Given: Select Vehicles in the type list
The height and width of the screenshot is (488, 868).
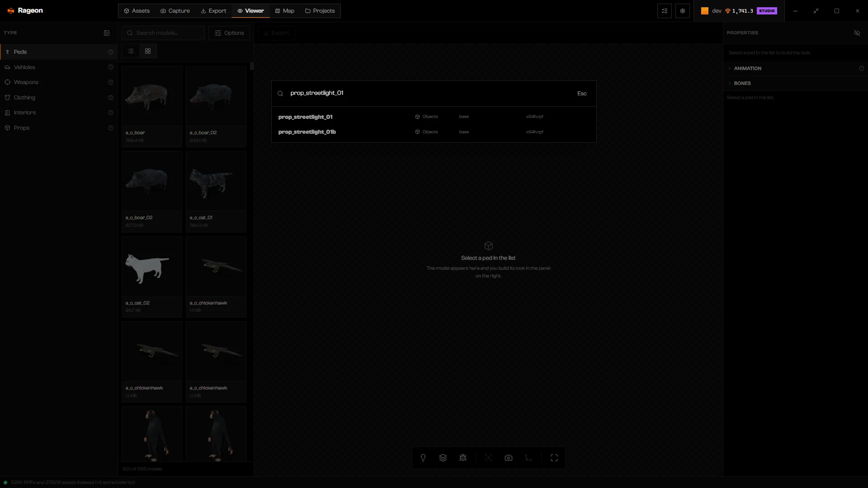Looking at the screenshot, I should coord(59,67).
